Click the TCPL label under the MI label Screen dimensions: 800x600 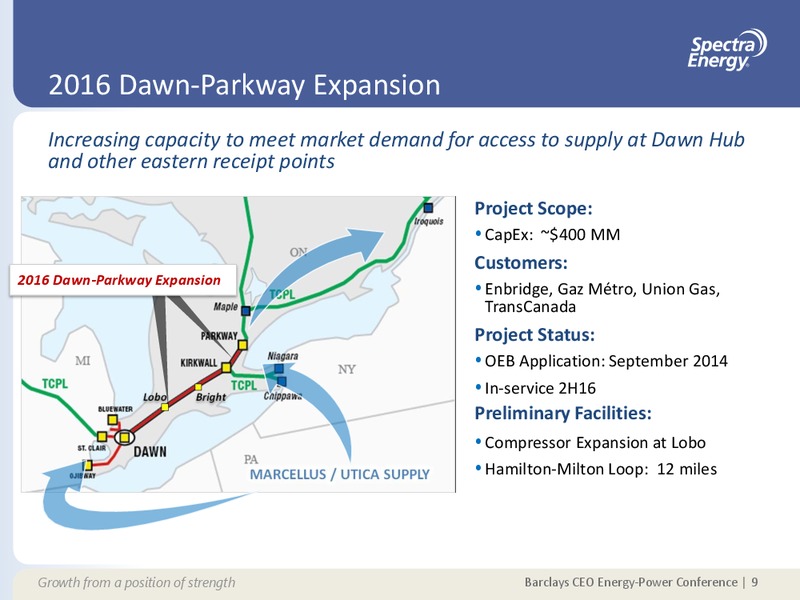(55, 384)
